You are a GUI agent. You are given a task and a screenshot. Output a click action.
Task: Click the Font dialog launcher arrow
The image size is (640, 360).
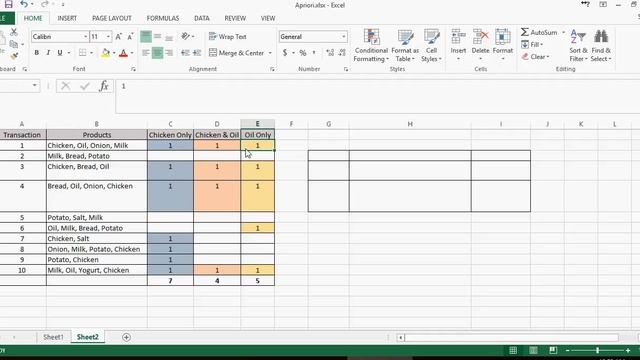133,69
